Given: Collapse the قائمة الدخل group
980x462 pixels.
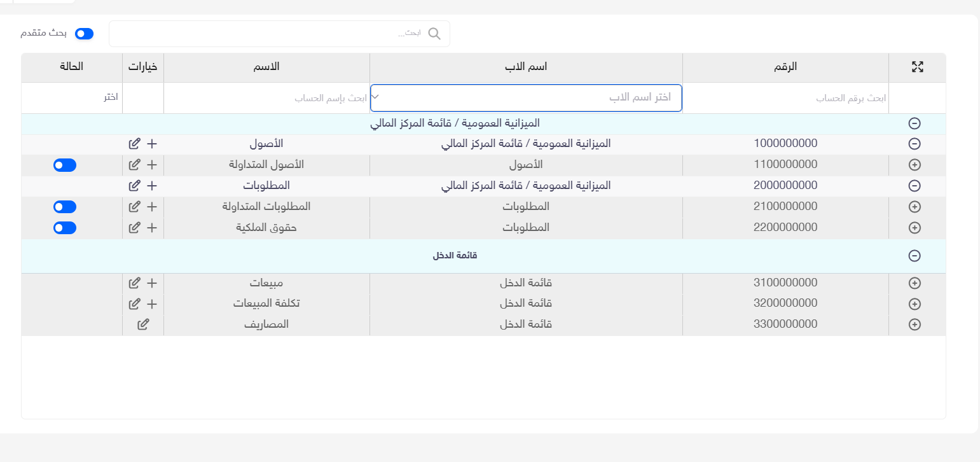Looking at the screenshot, I should click(x=914, y=256).
